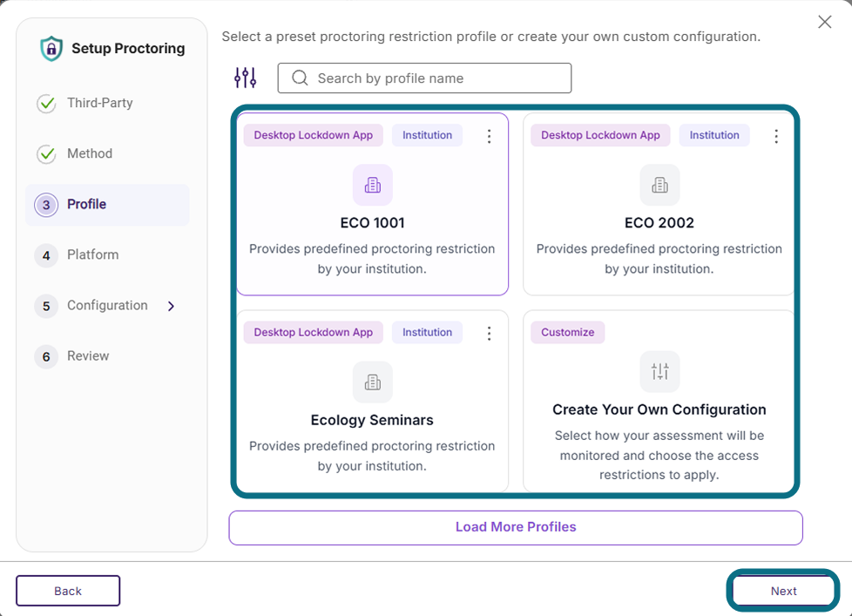The image size is (852, 616).
Task: Open the Ecology Seminars three-dot menu
Action: point(489,333)
